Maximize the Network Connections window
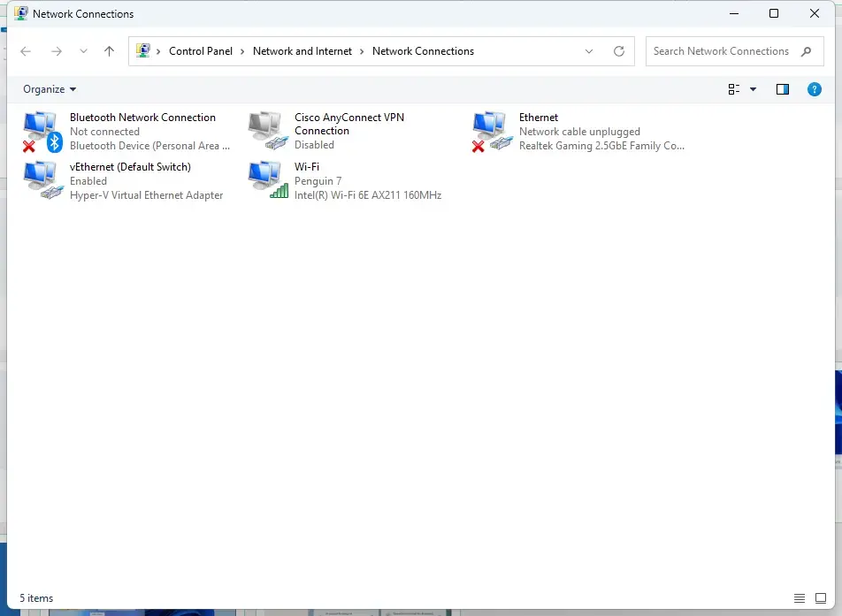842x616 pixels. [774, 13]
